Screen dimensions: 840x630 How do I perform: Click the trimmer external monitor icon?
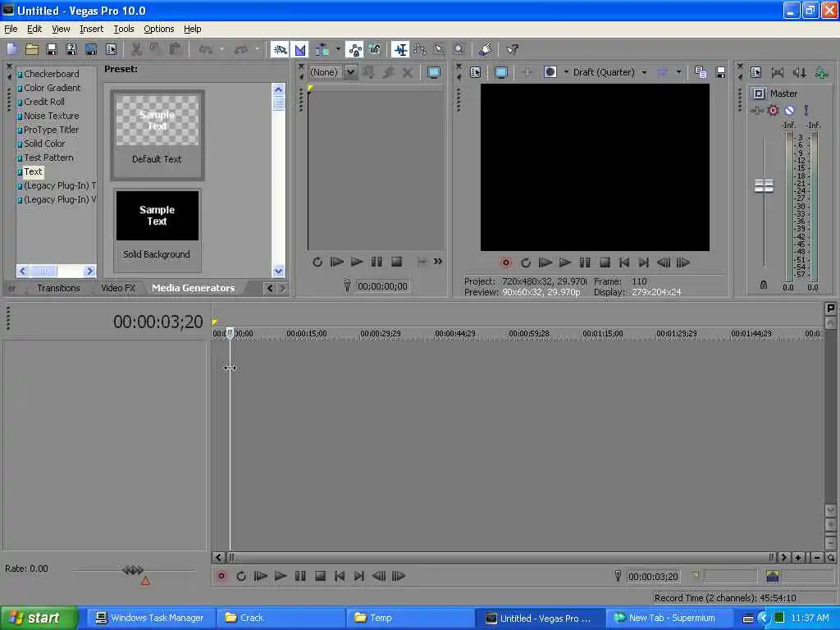433,72
